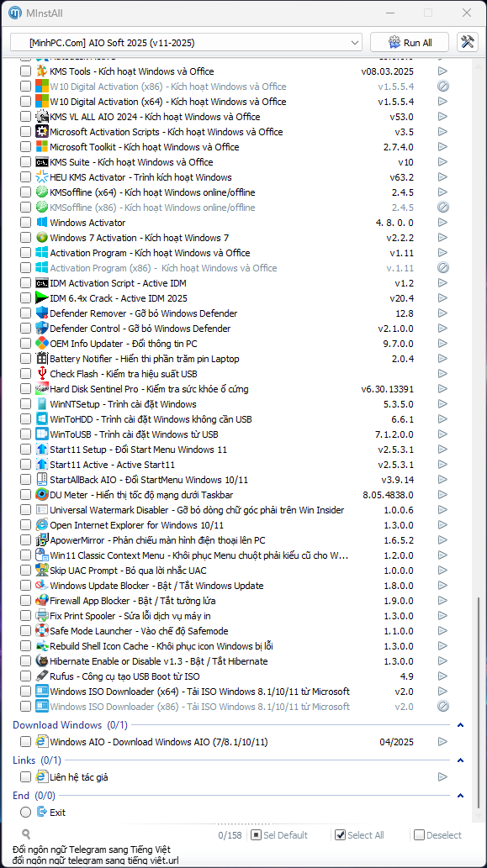Screen dimensions: 487x868
Task: Run KMS VL ALL AIO 2024 with its play arrow
Action: 442,117
